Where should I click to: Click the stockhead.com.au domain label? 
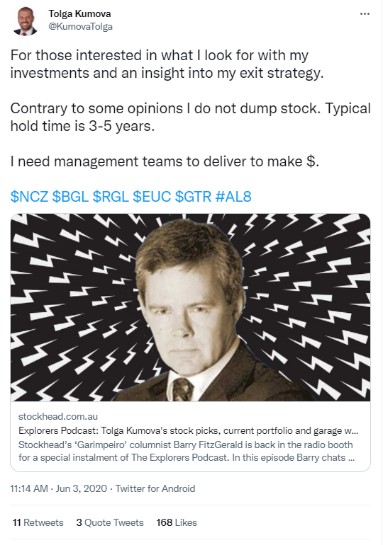click(x=58, y=417)
